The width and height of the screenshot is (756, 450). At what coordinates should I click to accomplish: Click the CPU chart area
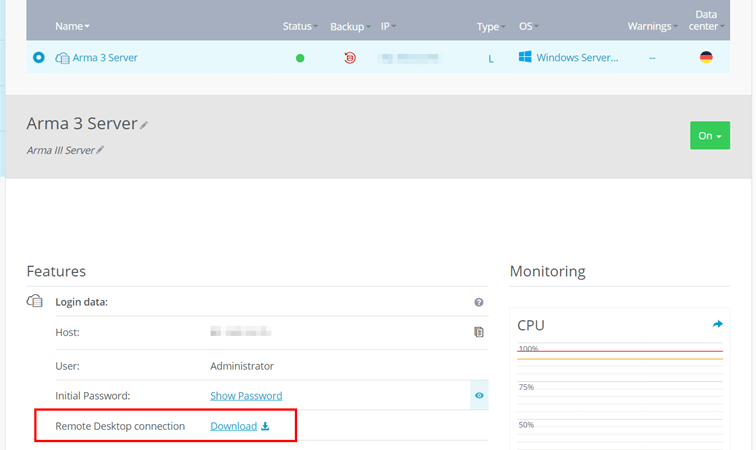620,395
